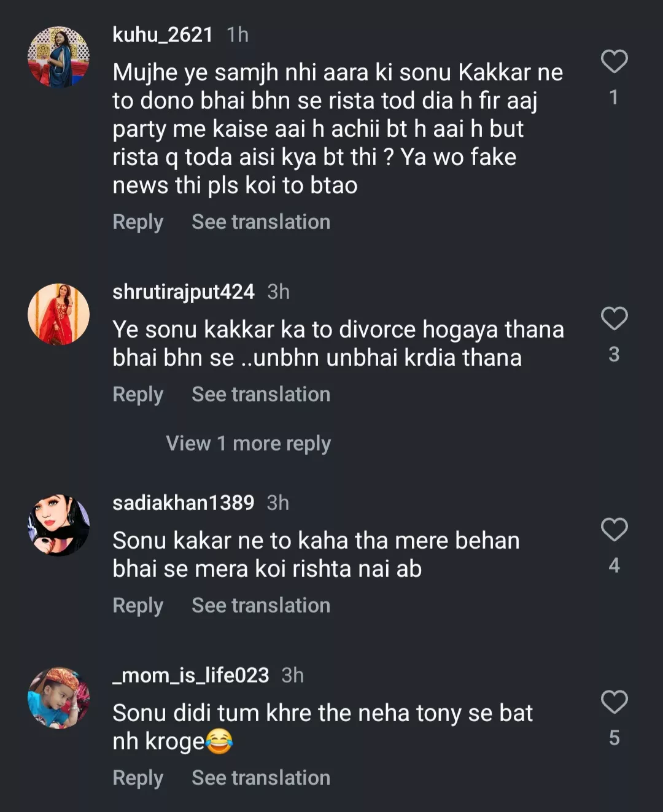This screenshot has width=663, height=812.
Task: View _mom_is_life023's avatar
Action: coord(59,698)
